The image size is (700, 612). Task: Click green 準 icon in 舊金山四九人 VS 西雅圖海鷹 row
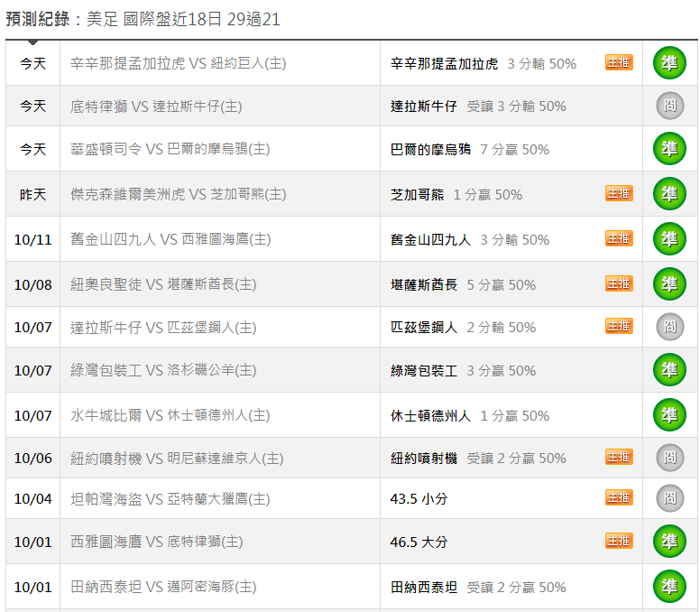669,239
